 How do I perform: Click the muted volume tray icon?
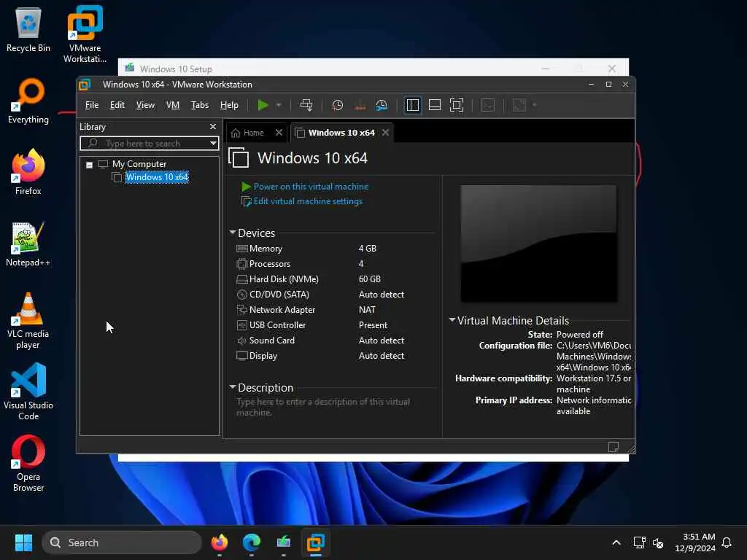tap(658, 542)
